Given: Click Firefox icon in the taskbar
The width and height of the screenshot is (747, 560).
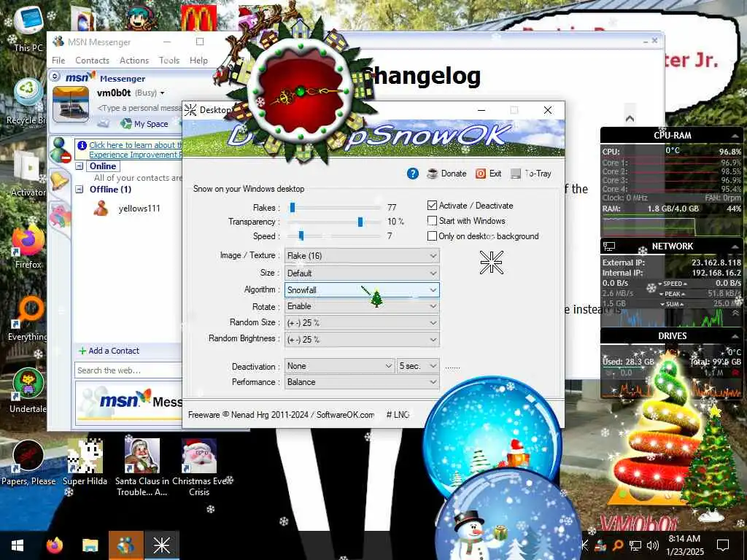Looking at the screenshot, I should 55,545.
